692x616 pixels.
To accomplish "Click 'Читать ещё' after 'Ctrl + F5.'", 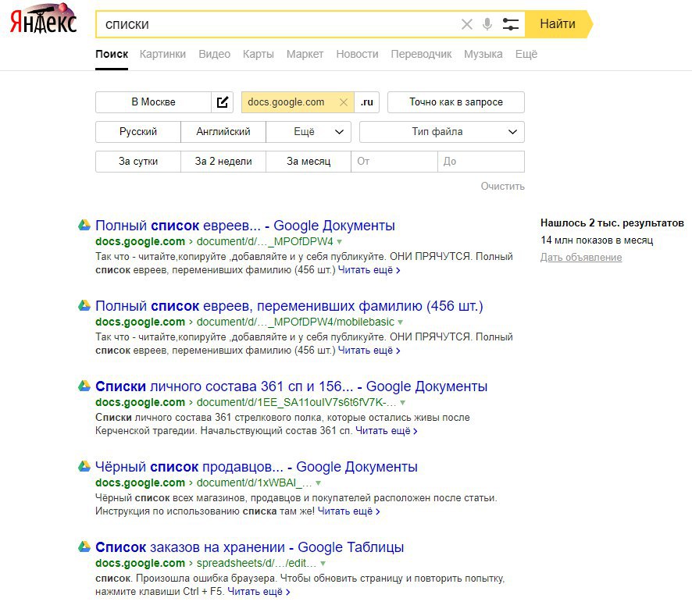I will point(259,591).
